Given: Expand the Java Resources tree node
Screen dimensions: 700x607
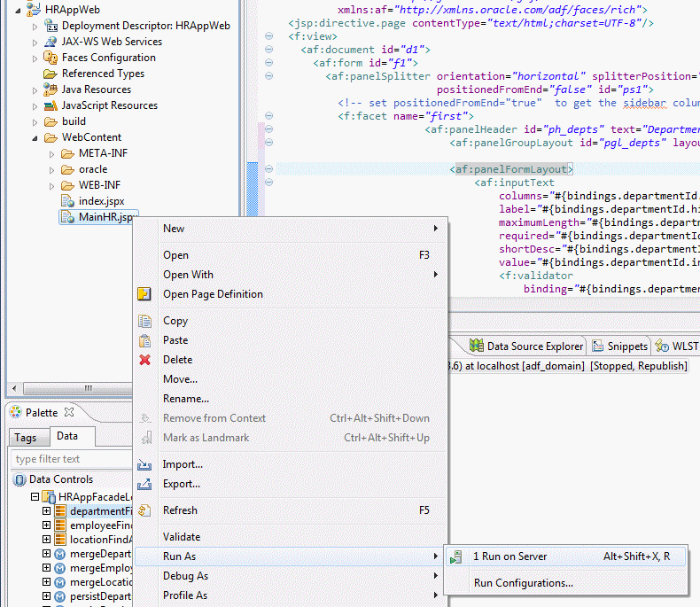Looking at the screenshot, I should point(35,89).
